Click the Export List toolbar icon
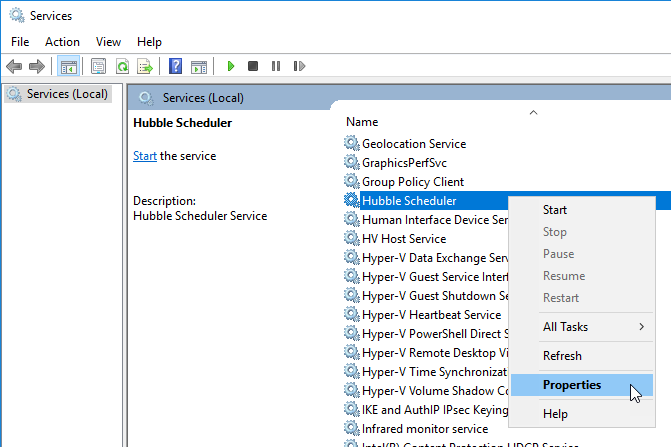The height and width of the screenshot is (447, 671). (x=145, y=66)
